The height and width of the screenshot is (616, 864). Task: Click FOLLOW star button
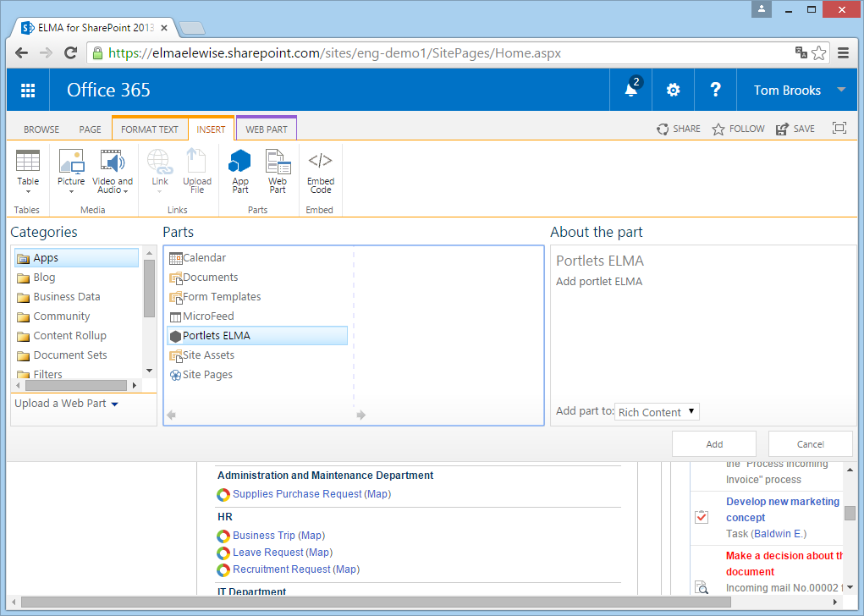tap(739, 129)
